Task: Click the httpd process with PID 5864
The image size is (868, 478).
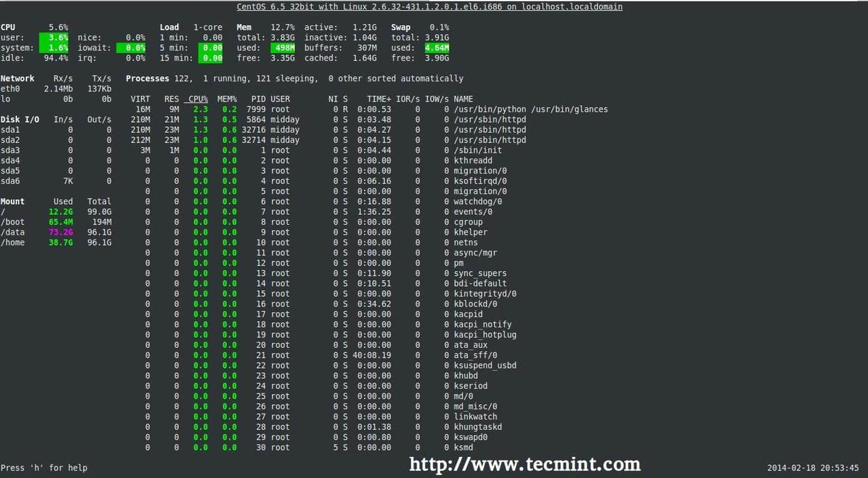Action: pyautogui.click(x=490, y=119)
